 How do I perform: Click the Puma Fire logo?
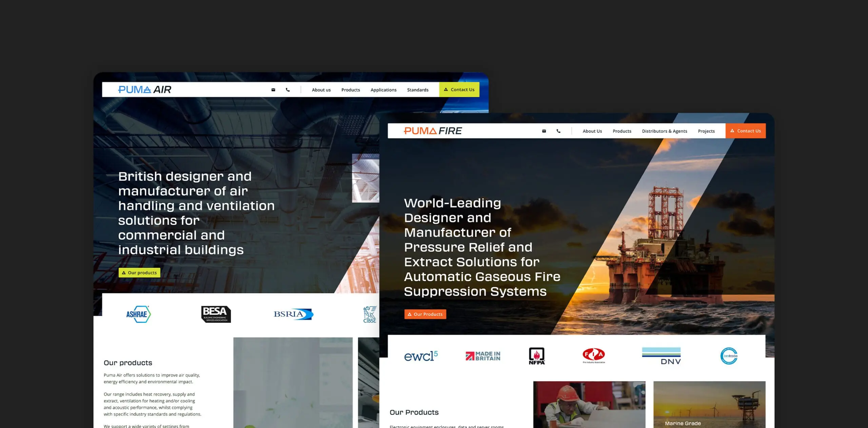(x=433, y=131)
